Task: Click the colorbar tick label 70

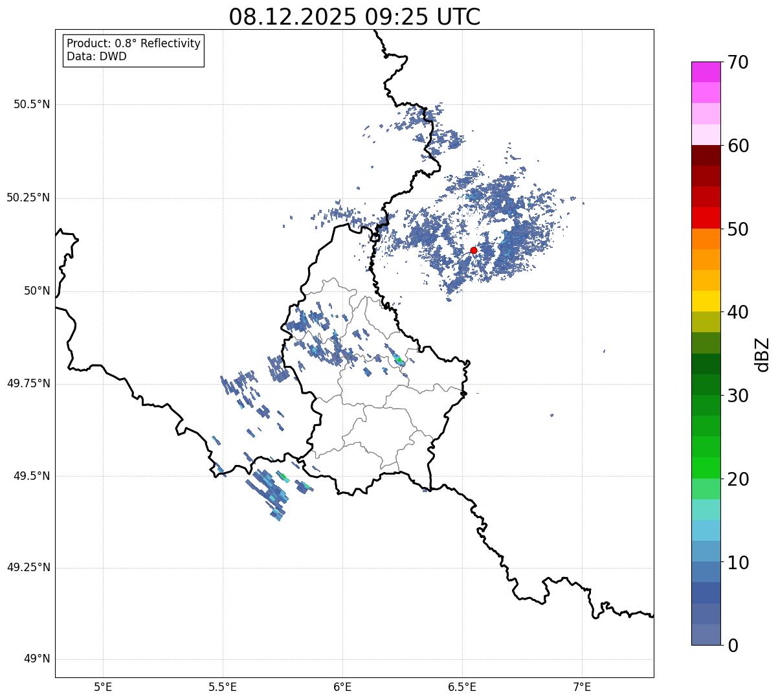Action: pyautogui.click(x=738, y=62)
